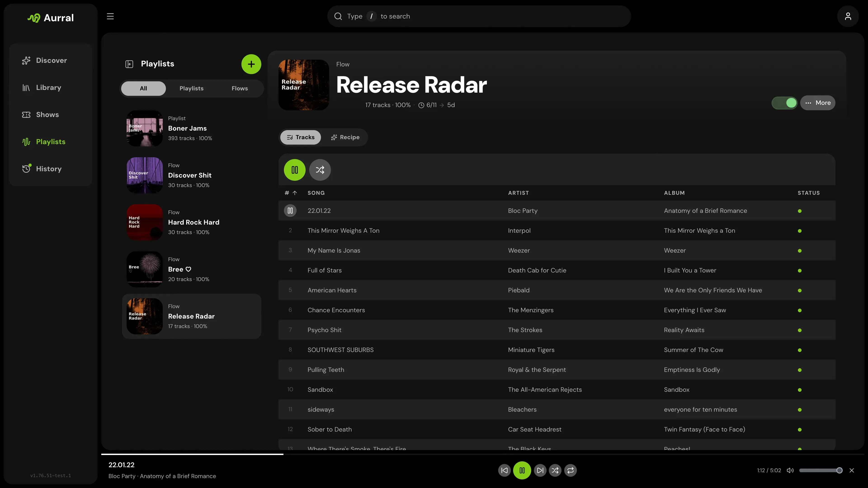Click the Boner Jams cover thumbnail
The width and height of the screenshot is (868, 488).
pyautogui.click(x=145, y=128)
